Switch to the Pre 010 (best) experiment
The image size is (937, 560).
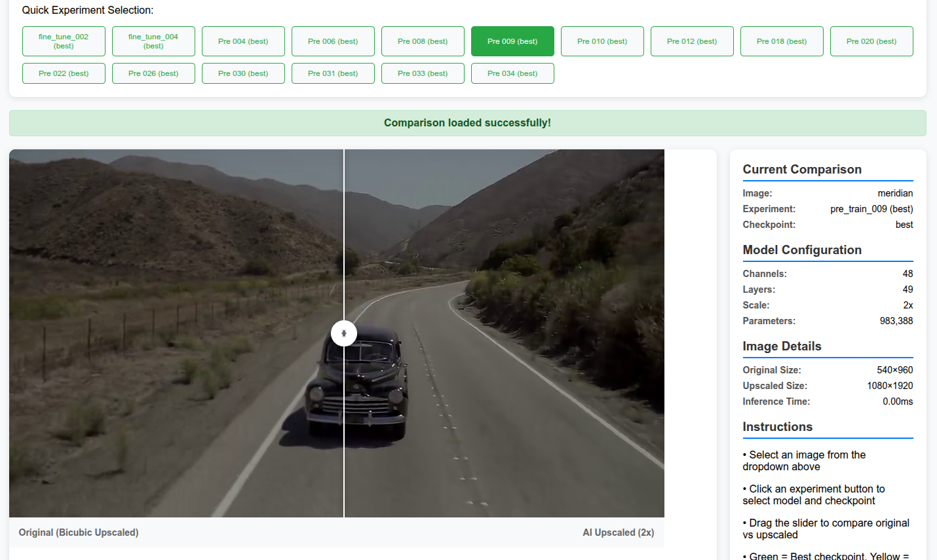tap(602, 41)
